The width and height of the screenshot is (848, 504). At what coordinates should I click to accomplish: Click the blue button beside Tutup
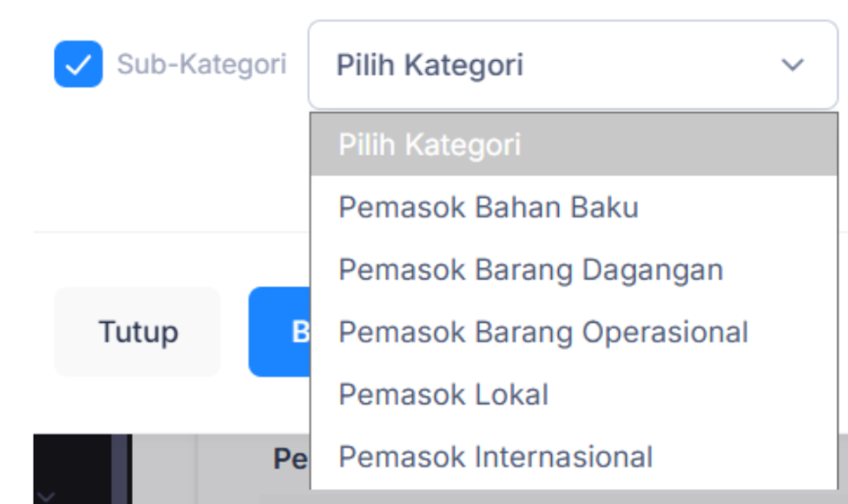[279, 332]
